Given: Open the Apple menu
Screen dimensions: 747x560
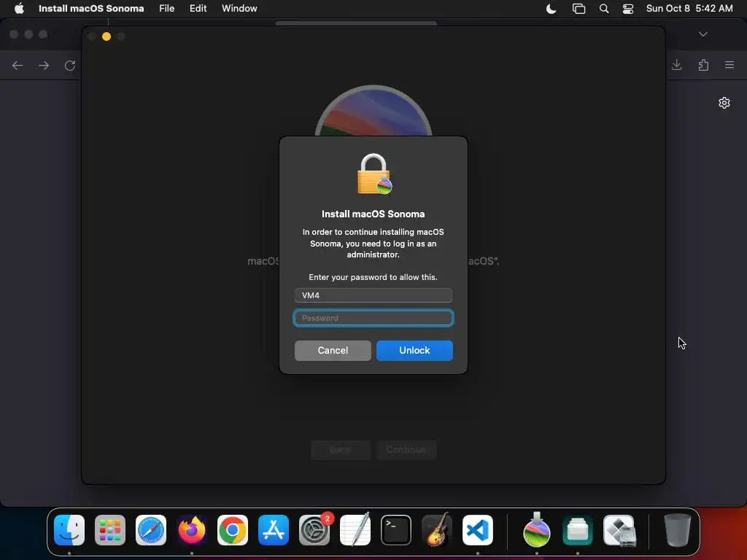Looking at the screenshot, I should pos(19,9).
